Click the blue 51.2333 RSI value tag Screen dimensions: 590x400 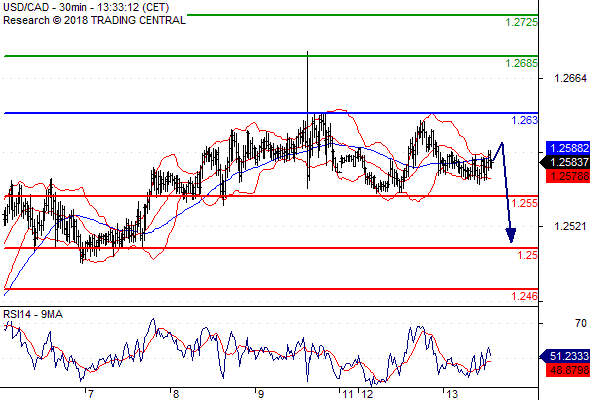click(565, 356)
